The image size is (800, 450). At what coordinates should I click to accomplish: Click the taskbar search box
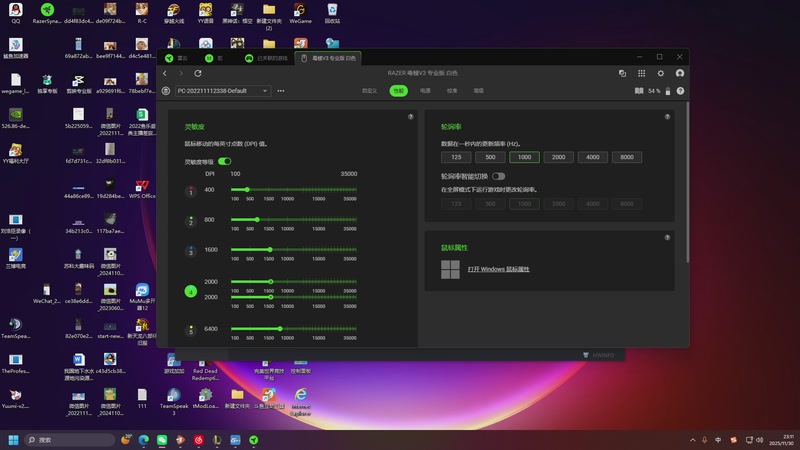pos(69,440)
